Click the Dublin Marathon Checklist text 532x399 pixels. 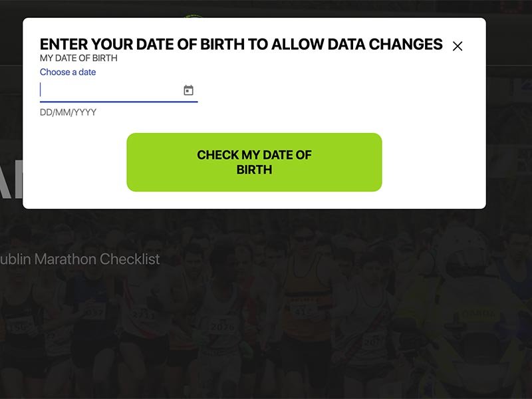tap(80, 259)
